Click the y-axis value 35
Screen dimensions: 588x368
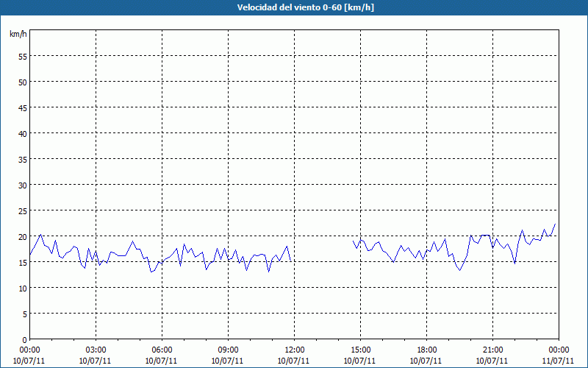tap(23, 159)
